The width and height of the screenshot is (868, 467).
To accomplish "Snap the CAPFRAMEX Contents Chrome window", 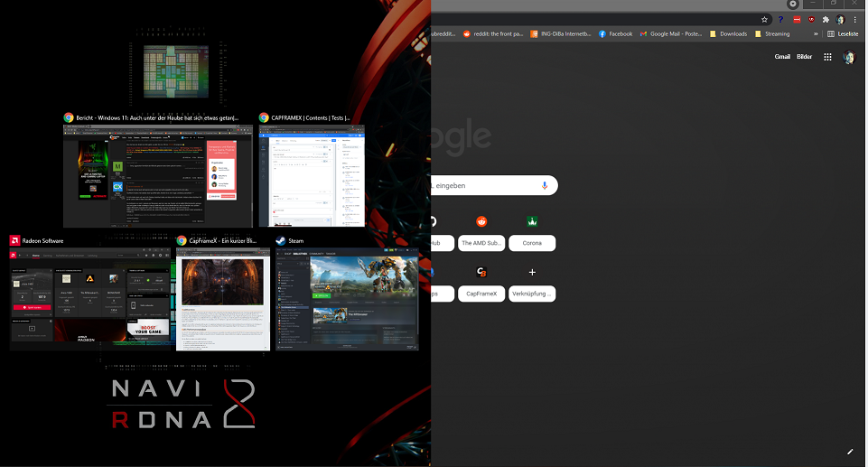I will pos(312,175).
